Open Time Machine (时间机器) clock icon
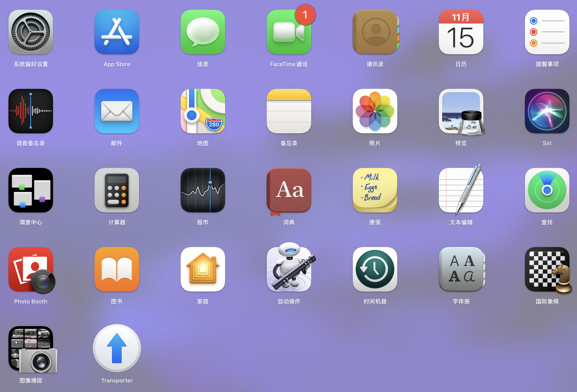577x392 pixels. pos(375,269)
